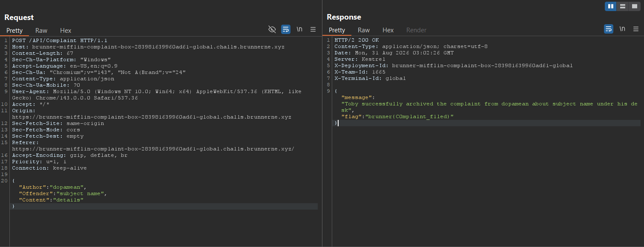
Task: Click the Date header in response
Action: 394,53
